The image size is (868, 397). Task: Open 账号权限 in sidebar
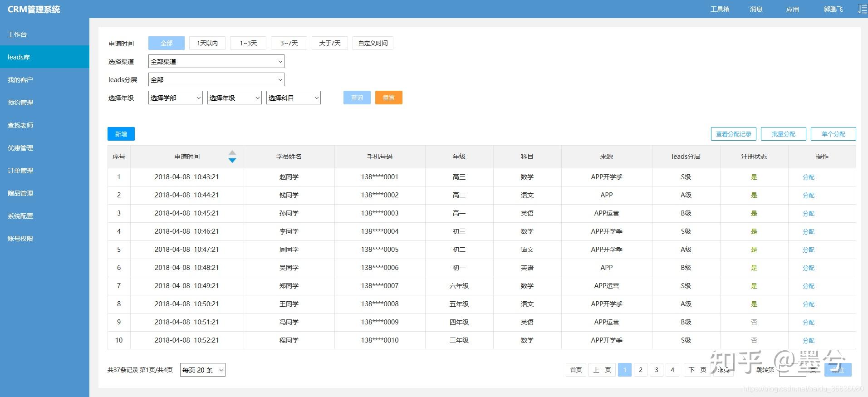[44, 238]
